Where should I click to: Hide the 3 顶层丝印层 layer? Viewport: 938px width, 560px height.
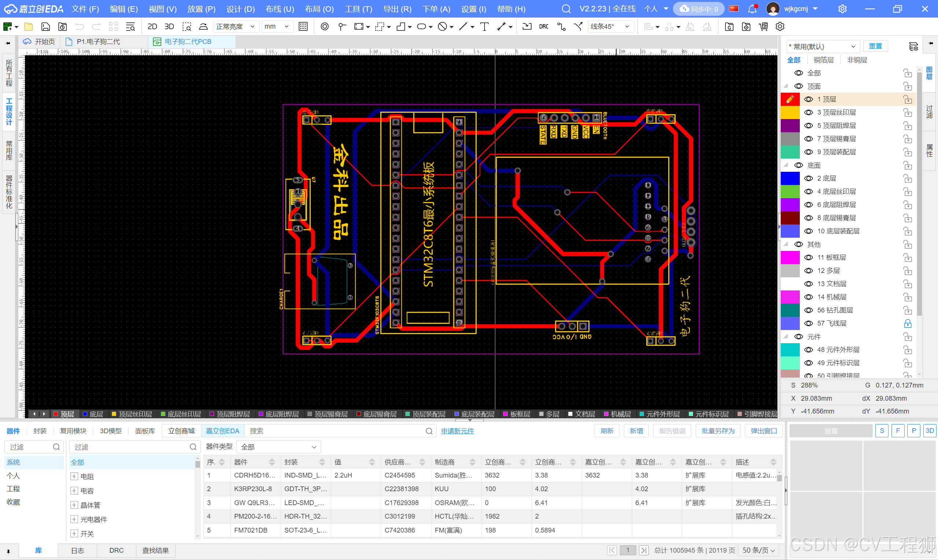coord(808,112)
